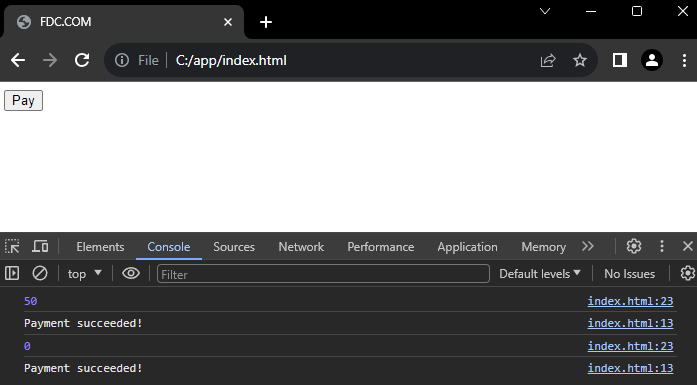Expand the top JavaScript context dropdown
This screenshot has width=697, height=385.
[84, 274]
